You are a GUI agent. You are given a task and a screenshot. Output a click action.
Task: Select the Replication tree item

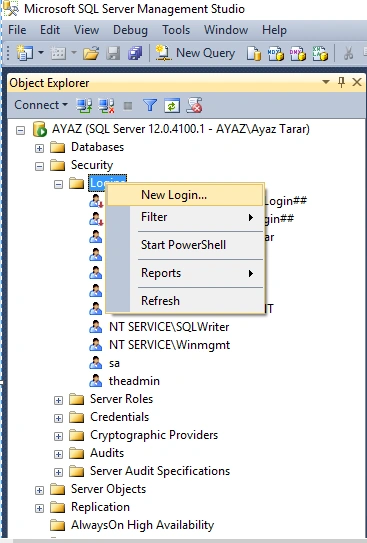pyautogui.click(x=100, y=507)
